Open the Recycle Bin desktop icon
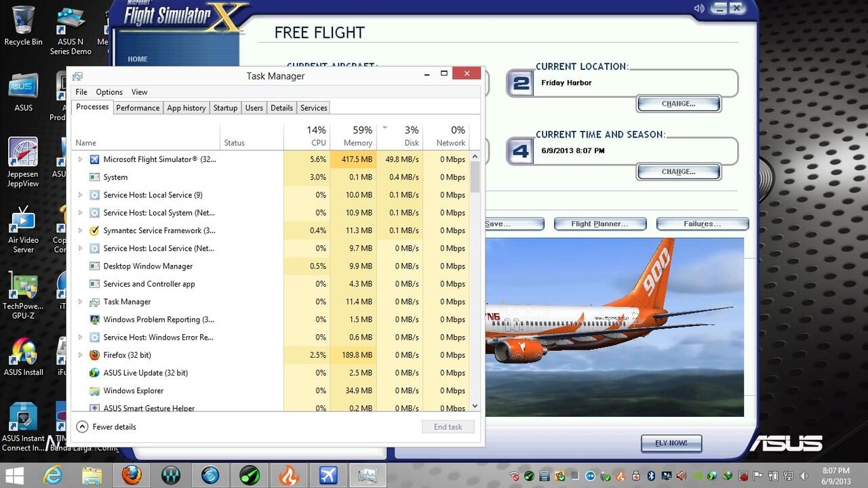 pos(23,24)
